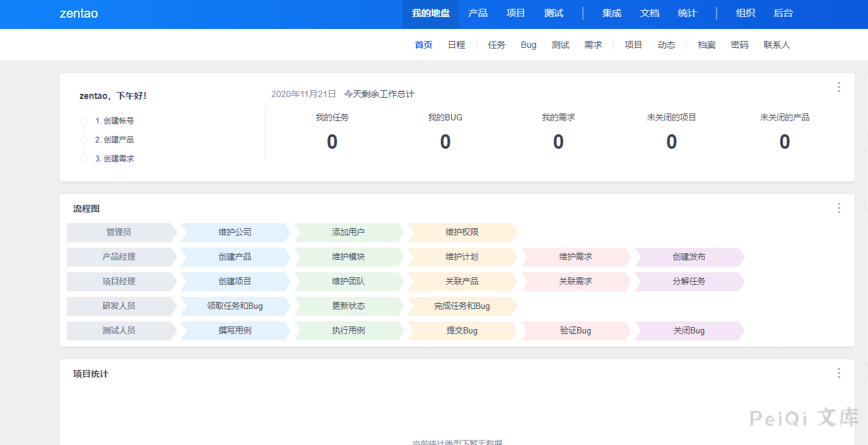Click 创建产品 in the flowchart
The image size is (868, 445).
235,257
